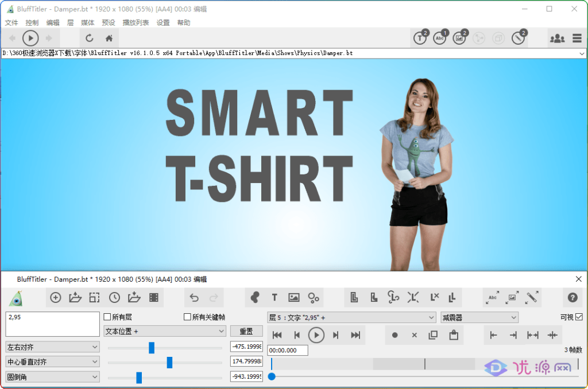588x389 pixels.
Task: Click the paste keyframe clipboard icon
Action: (x=454, y=334)
